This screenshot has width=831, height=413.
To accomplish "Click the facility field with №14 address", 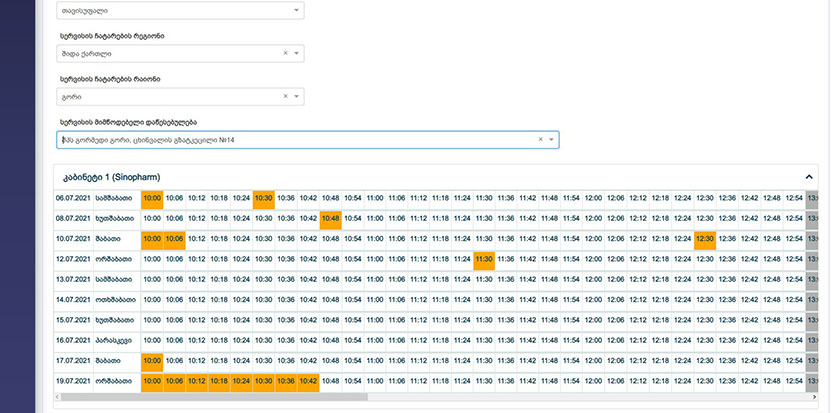I will 300,140.
